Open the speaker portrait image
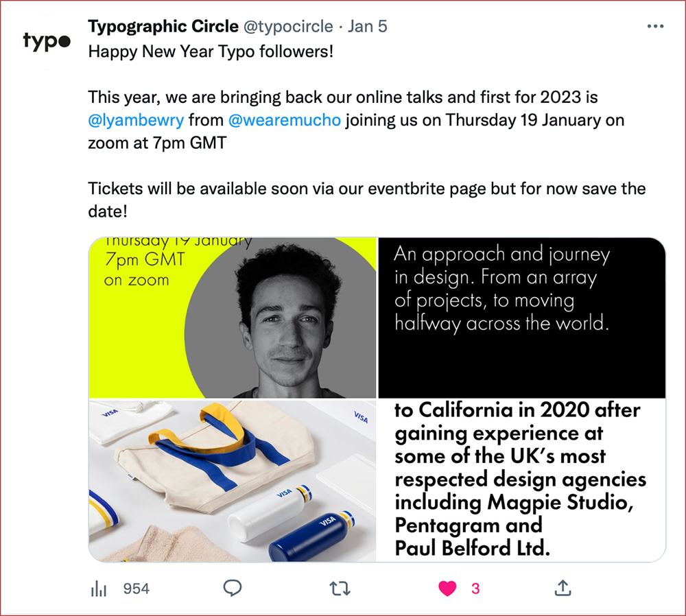Viewport: 686px width, 616px height. (233, 317)
